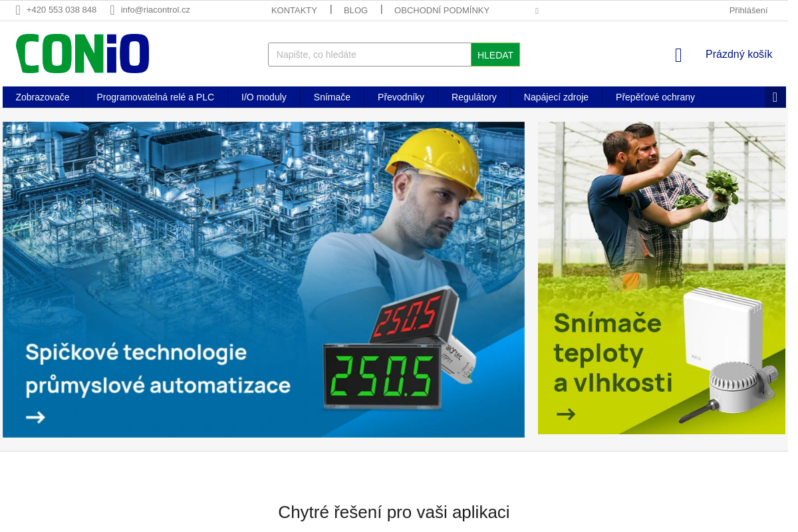Click the dark arrow at the navigation bar end

[x=775, y=97]
